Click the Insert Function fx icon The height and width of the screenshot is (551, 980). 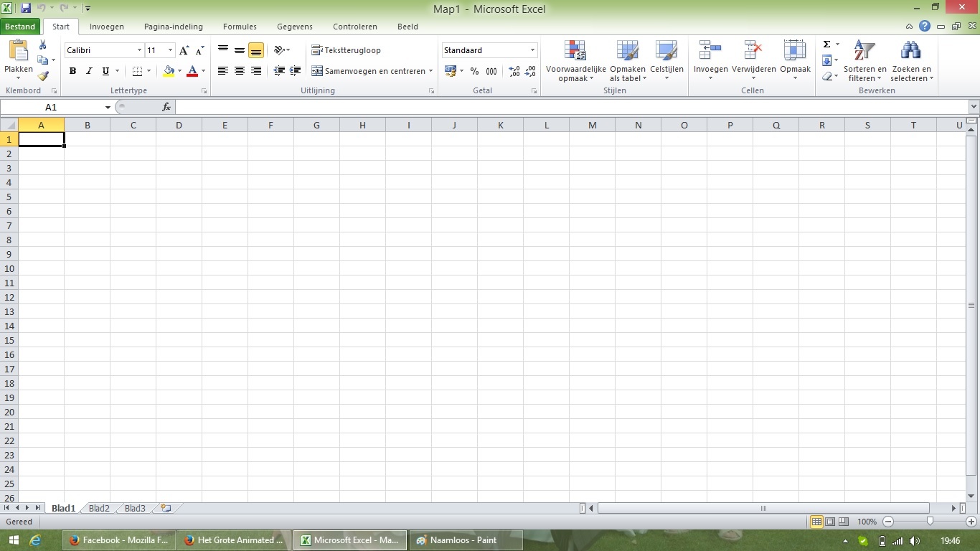click(166, 107)
